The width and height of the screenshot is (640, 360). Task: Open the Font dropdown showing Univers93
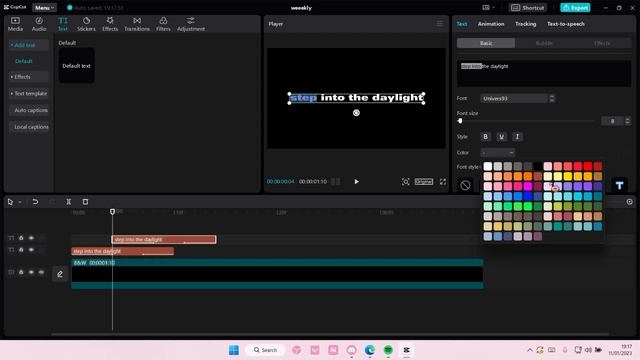(x=514, y=98)
